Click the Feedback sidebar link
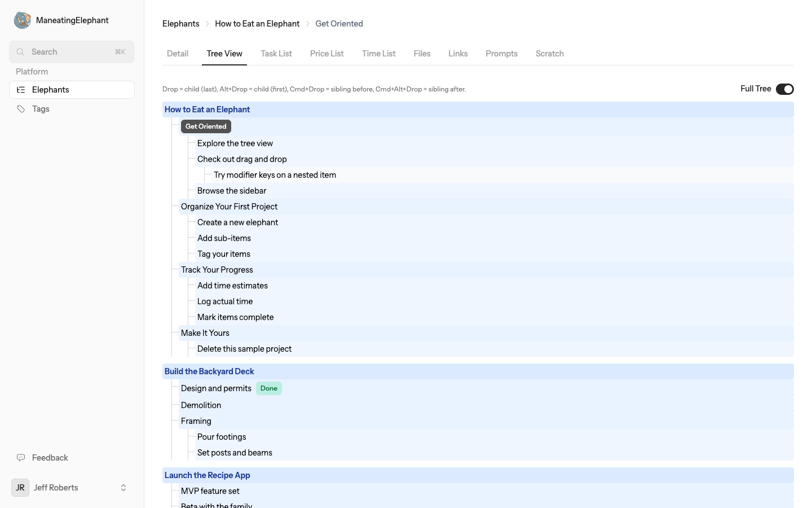 [x=72, y=458]
